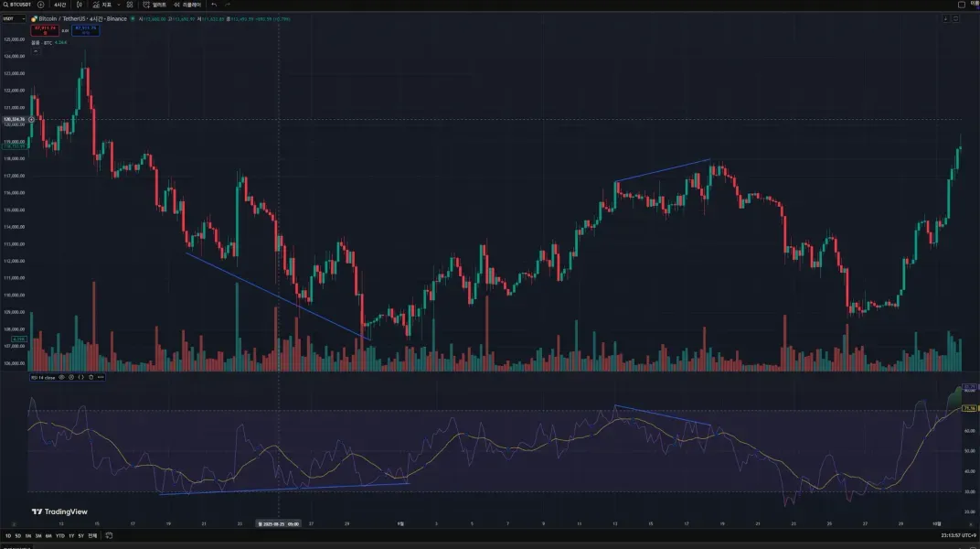Select the descending blue trendline on RSI peak
The width and height of the screenshot is (980, 549).
(663, 415)
